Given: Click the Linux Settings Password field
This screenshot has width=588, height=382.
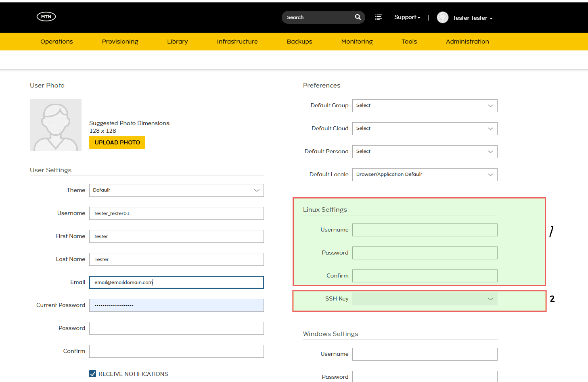Looking at the screenshot, I should (425, 253).
